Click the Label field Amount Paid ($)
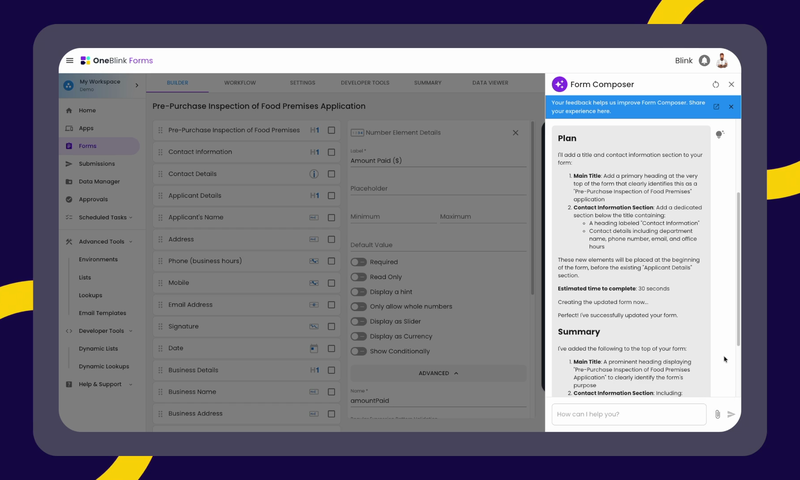Screen dimensions: 800x480 [x=438, y=161]
